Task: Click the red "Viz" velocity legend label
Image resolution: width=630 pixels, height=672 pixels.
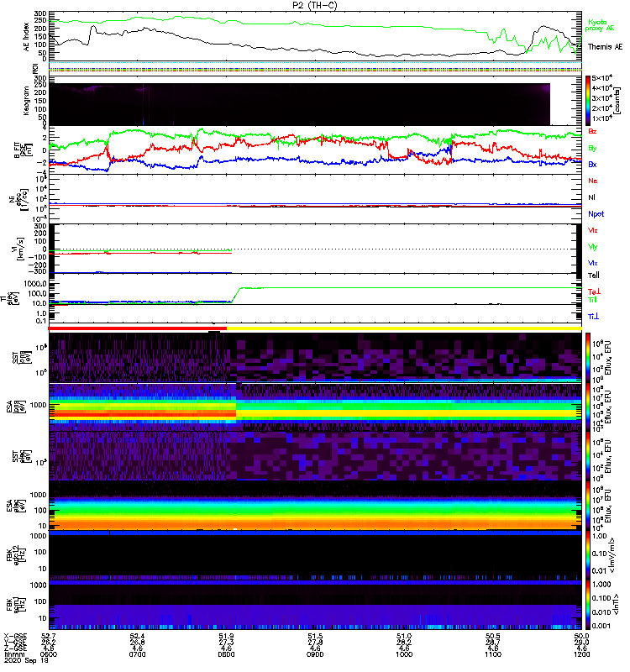Action: 593,230
